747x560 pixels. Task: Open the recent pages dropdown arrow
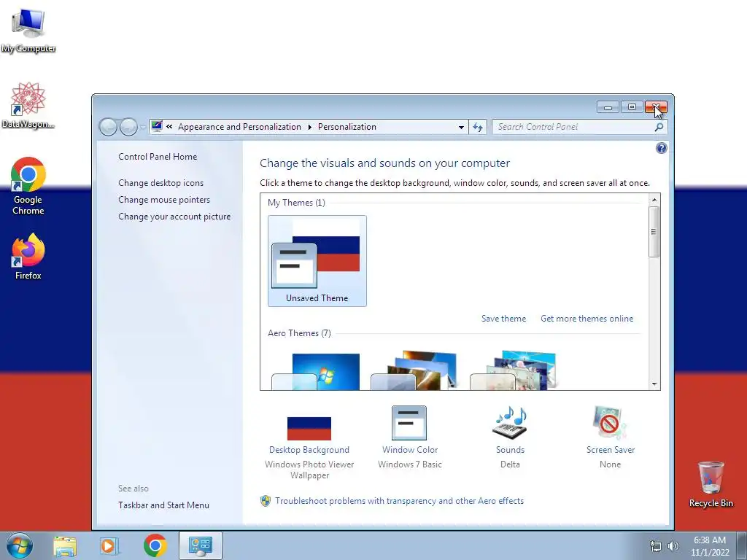point(143,127)
